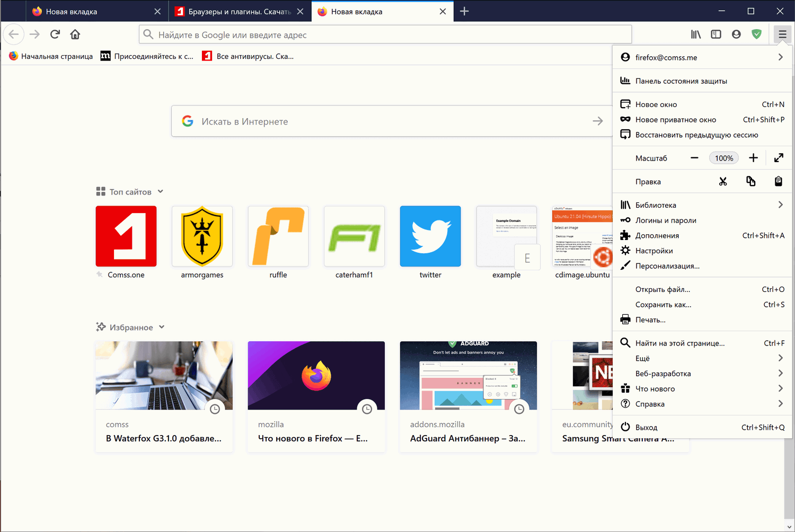Expand the Веб-разработка submenu
Screen dimensions: 795x532
(781, 374)
